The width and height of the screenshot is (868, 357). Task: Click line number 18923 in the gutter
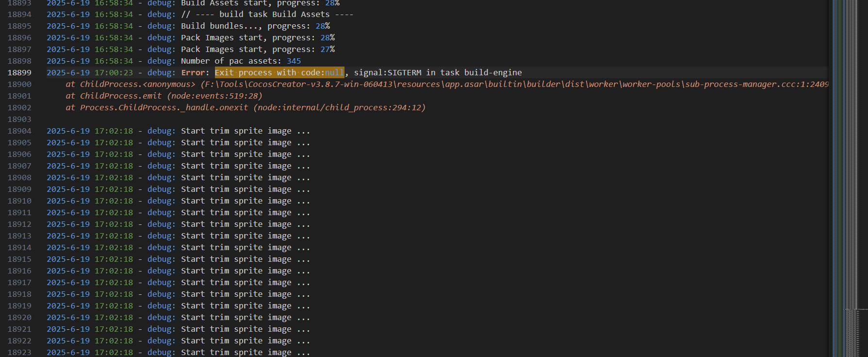19,353
